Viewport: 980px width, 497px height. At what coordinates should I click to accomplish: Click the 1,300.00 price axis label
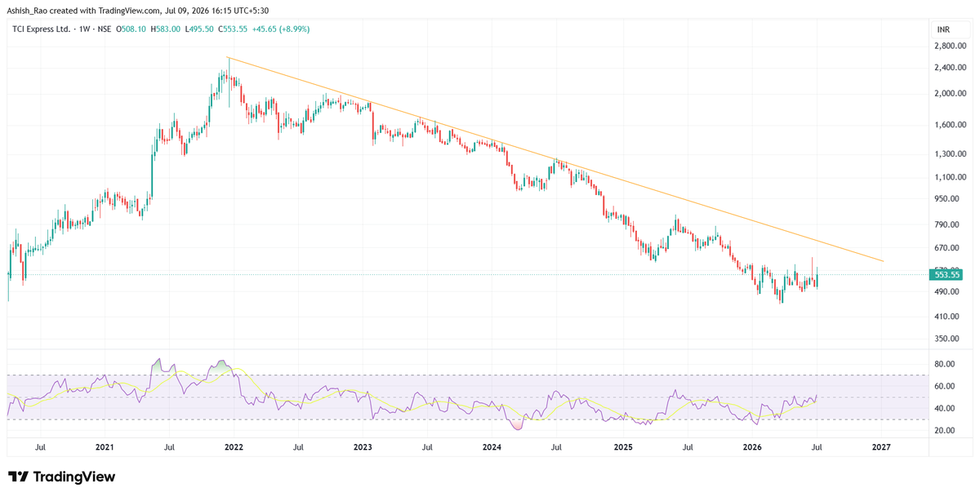[x=950, y=154]
